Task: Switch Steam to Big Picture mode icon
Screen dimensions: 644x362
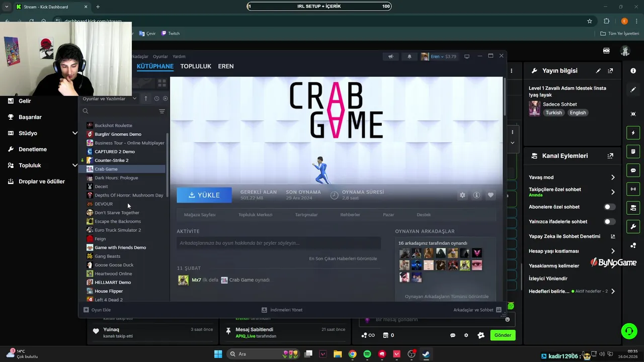Action: (467, 56)
